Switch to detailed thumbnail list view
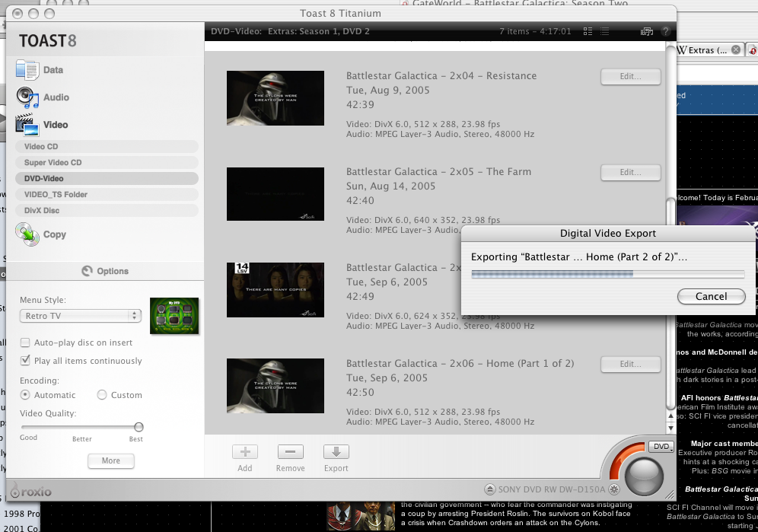This screenshot has width=758, height=532. (588, 31)
